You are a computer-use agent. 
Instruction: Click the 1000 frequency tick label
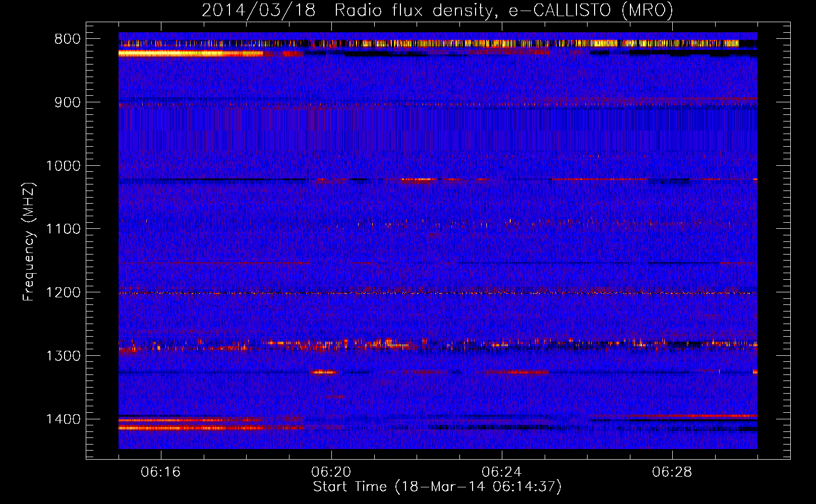tap(64, 166)
